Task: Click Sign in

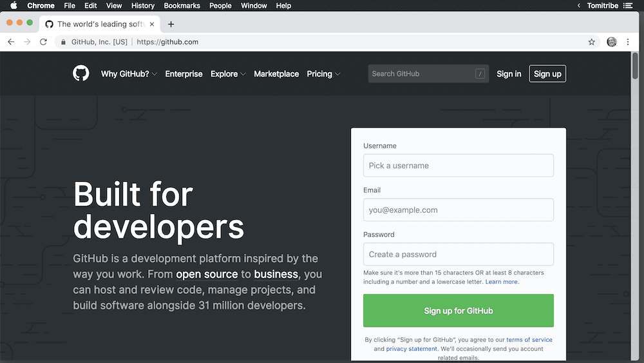Action: point(509,74)
